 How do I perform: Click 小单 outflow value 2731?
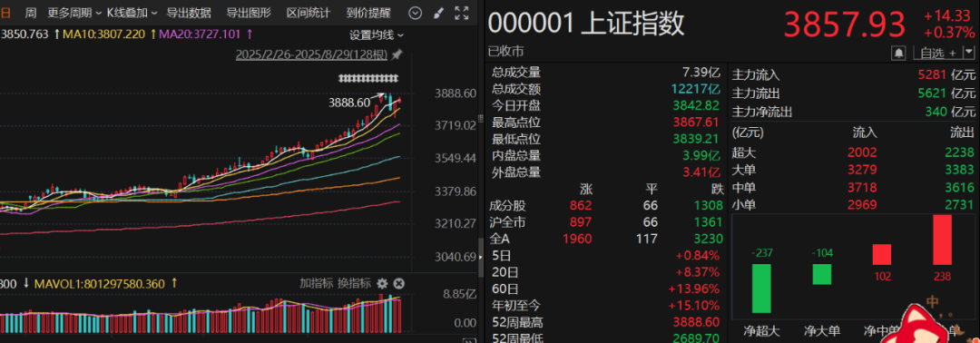(x=960, y=205)
